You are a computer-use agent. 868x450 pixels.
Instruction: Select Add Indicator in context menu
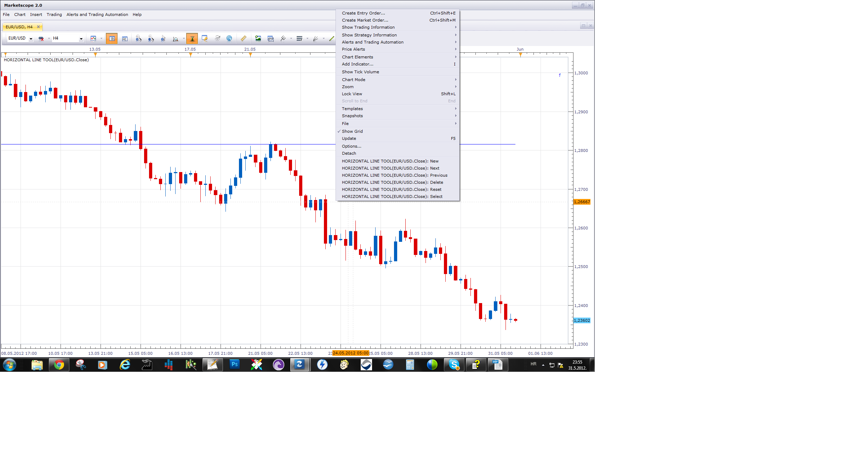point(398,64)
